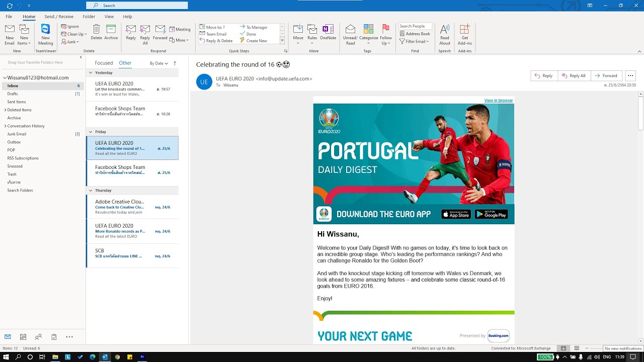
Task: Collapse the Thursday message group
Action: 91,191
